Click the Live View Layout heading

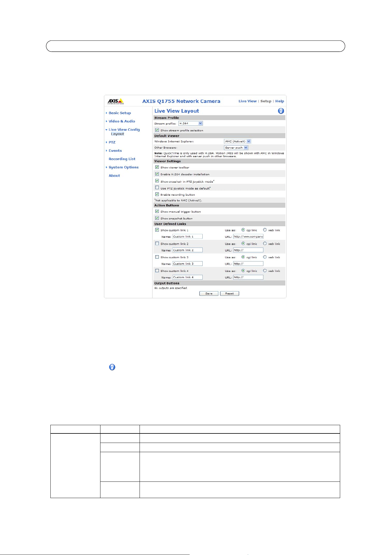click(x=177, y=111)
